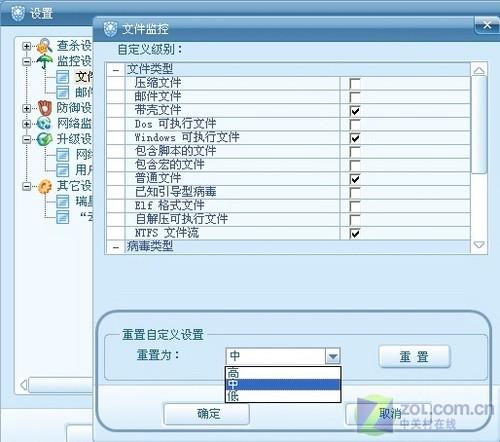The height and width of the screenshot is (442, 500).
Task: Select the 用户 page icon under upgrade settings
Action: 63,170
